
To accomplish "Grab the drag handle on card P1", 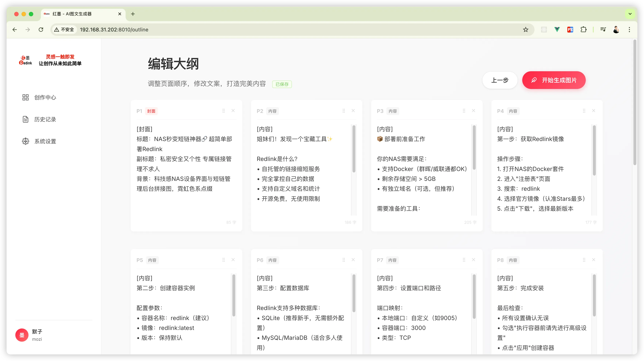I will point(223,111).
